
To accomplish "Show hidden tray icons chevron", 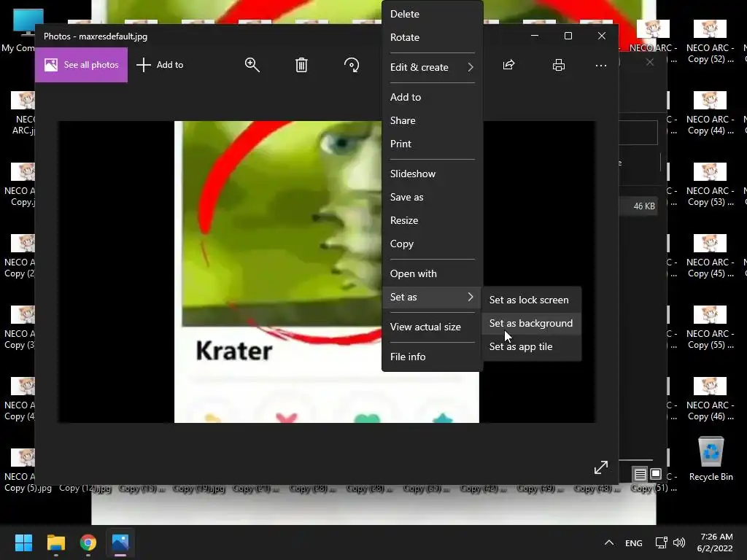I will coord(609,542).
